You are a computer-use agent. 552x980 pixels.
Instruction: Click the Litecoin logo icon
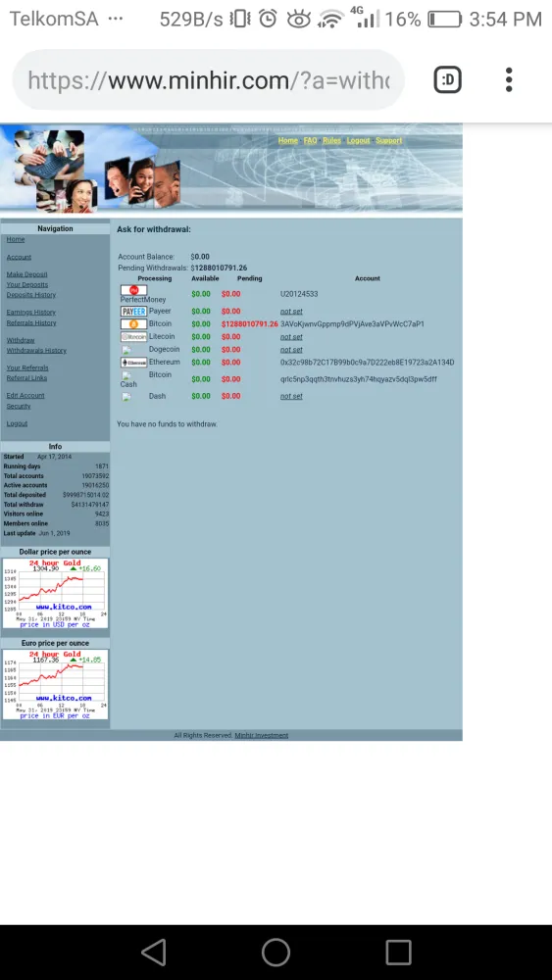coord(133,337)
